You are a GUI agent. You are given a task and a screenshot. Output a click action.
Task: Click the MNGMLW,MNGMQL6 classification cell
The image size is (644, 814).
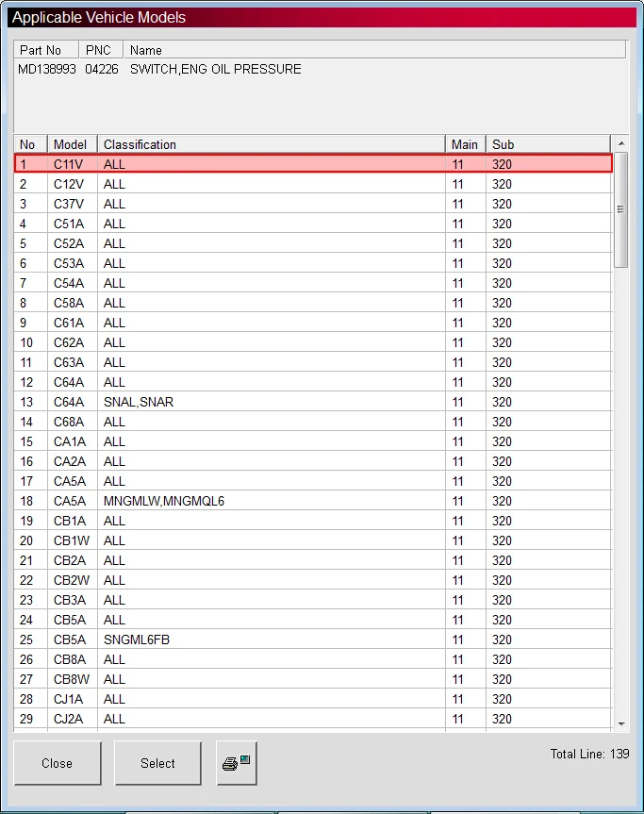coord(272,501)
